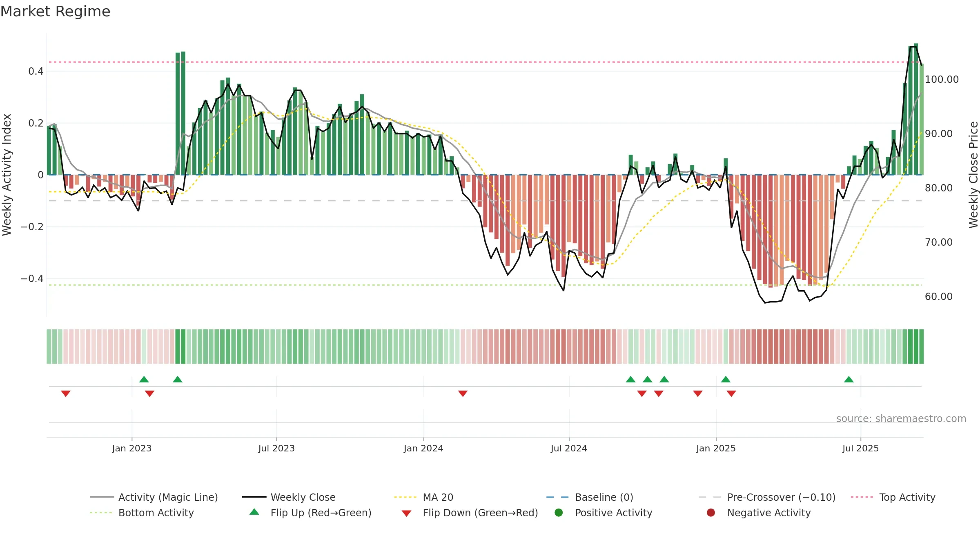Click the Jul 2023 axis label

coord(276,448)
